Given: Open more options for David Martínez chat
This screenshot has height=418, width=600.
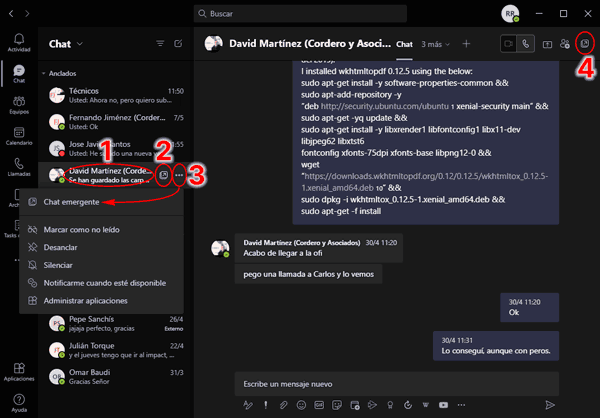Looking at the screenshot, I should tap(179, 175).
